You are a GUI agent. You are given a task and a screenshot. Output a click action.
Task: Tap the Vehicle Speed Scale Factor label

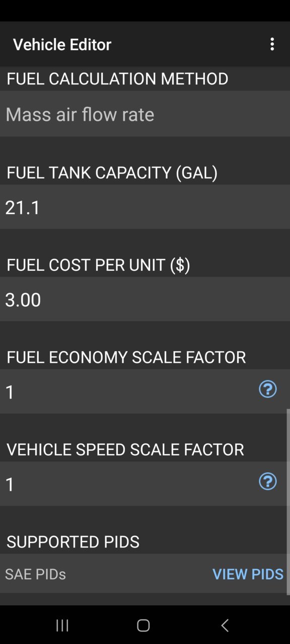(x=125, y=449)
